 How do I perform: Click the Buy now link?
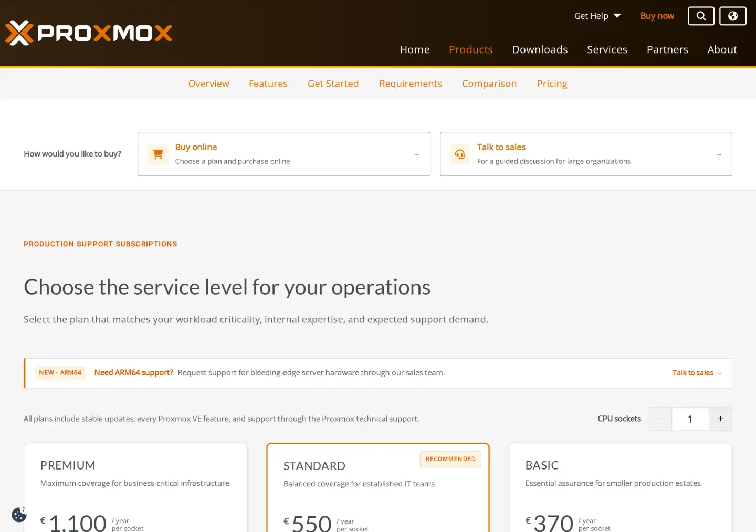tap(657, 16)
